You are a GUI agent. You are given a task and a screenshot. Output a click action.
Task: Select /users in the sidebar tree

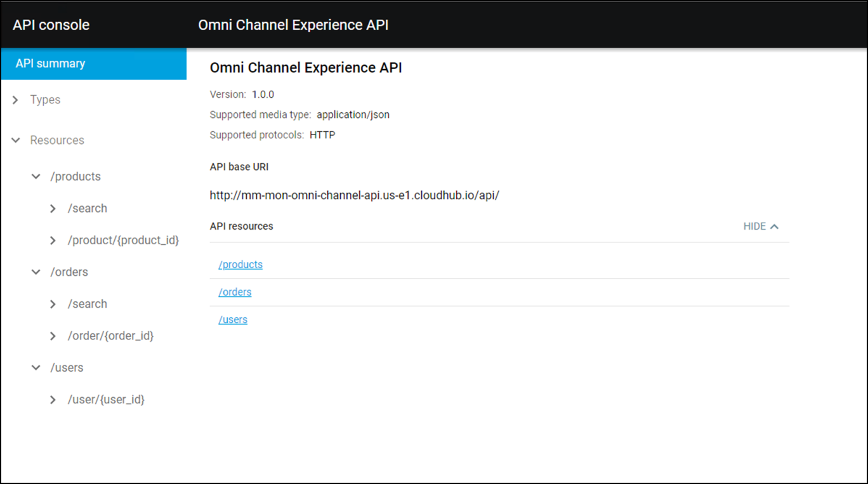(x=67, y=368)
